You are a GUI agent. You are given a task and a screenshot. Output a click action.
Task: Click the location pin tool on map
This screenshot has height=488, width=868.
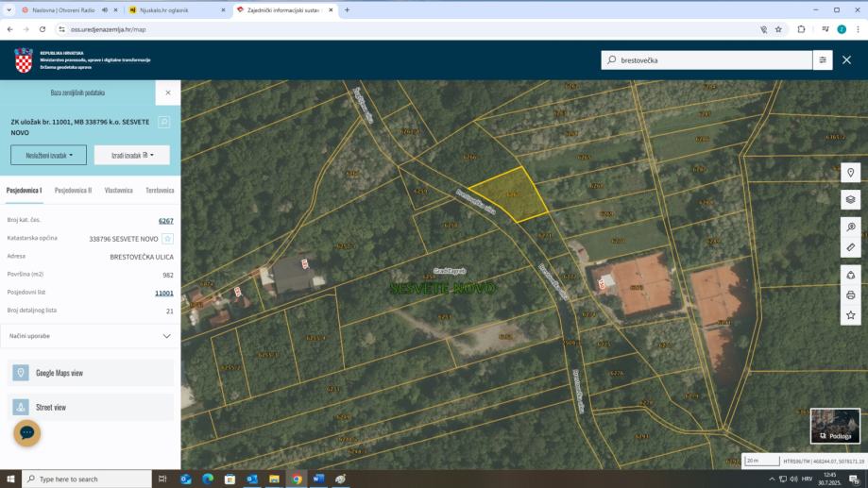pos(850,173)
